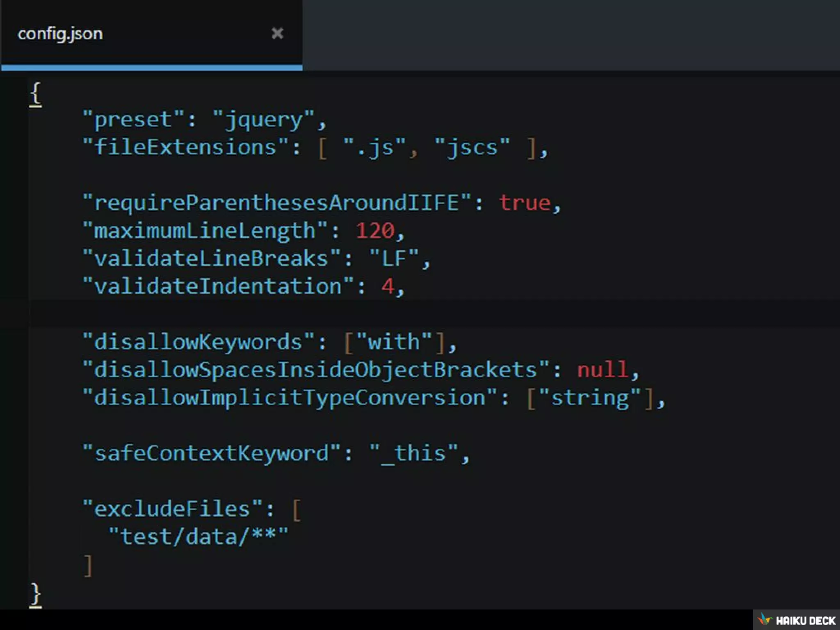The image size is (840, 630).
Task: Click the excludeFiles closing bracket
Action: click(88, 566)
